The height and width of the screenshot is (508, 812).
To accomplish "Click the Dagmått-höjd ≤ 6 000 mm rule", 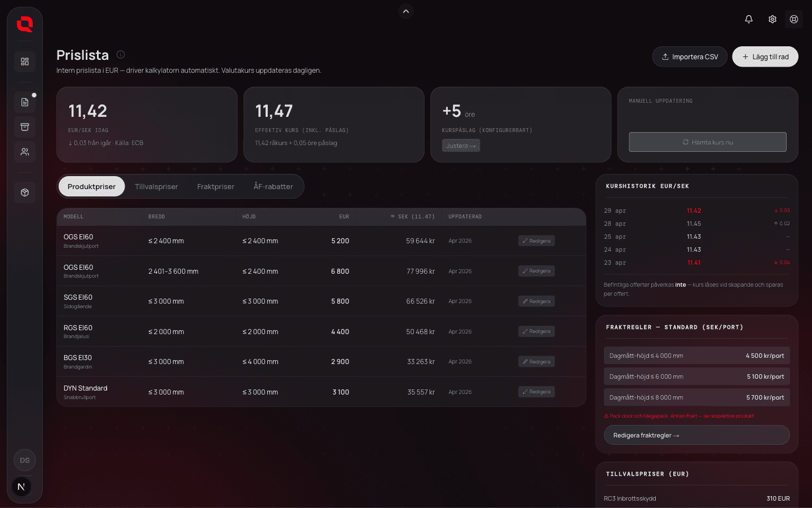I will [x=696, y=376].
